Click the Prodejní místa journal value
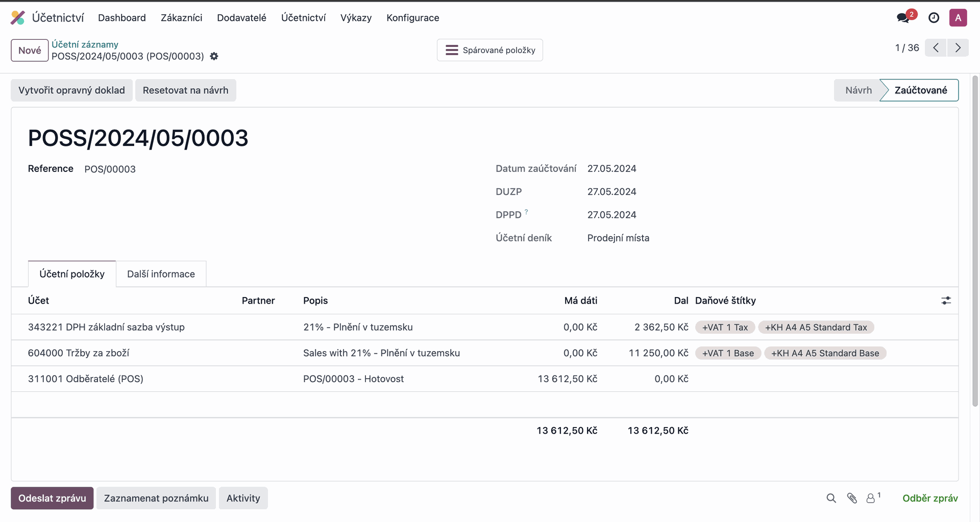This screenshot has width=980, height=522. pyautogui.click(x=618, y=238)
